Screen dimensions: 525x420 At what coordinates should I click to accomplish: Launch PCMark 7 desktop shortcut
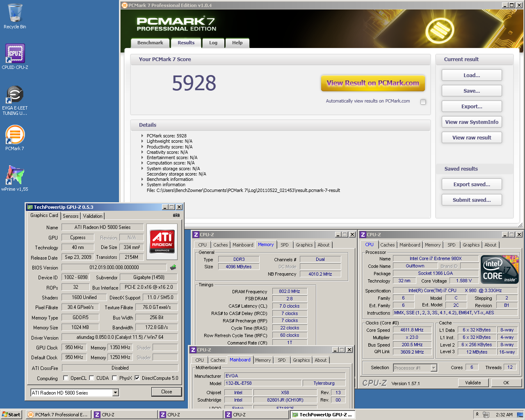coord(15,138)
